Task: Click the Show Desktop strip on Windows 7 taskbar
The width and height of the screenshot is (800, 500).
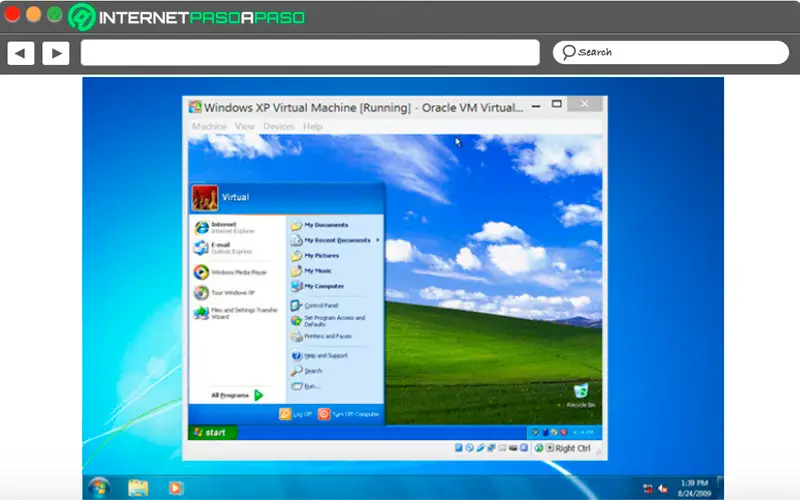Action: tap(720, 488)
